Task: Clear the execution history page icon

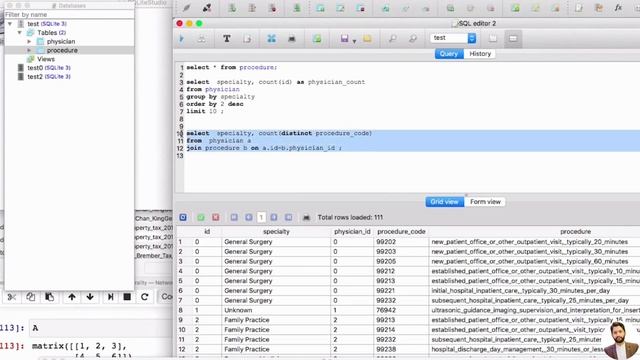Action: [x=247, y=39]
